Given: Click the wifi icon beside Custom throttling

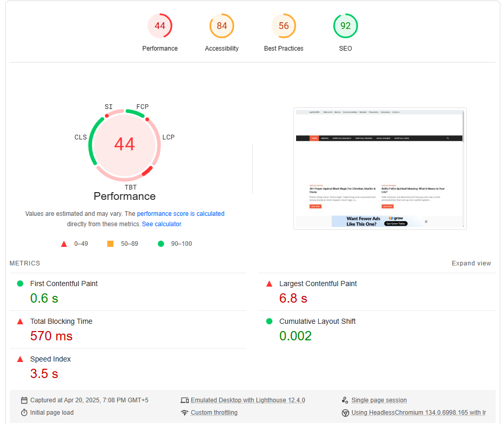Looking at the screenshot, I should tap(185, 413).
